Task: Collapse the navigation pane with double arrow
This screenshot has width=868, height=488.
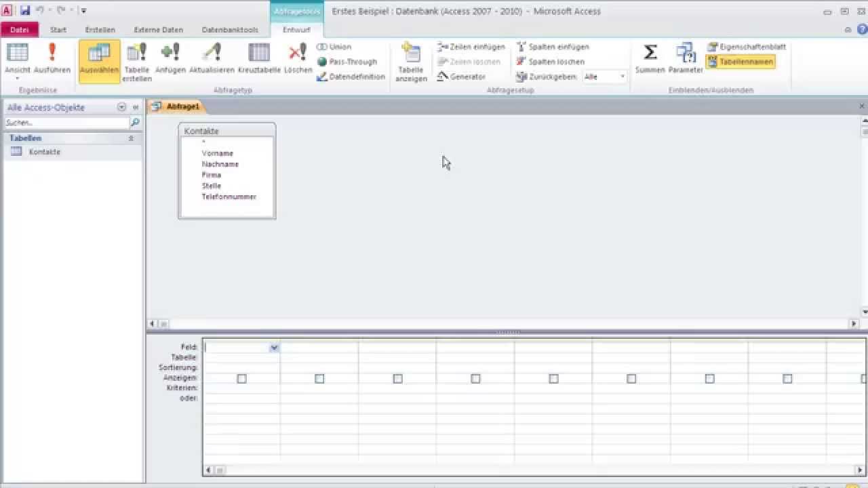Action: point(136,107)
